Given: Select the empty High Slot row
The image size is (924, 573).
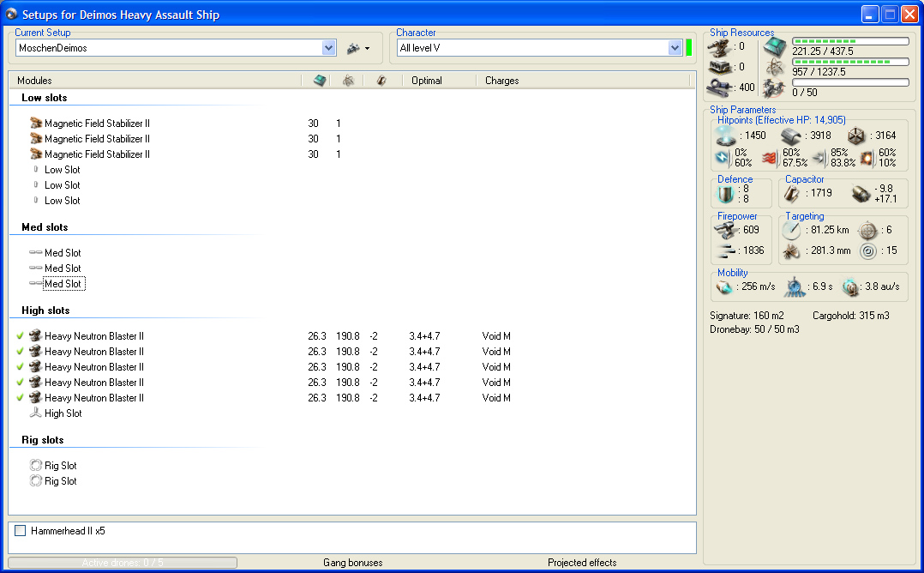Looking at the screenshot, I should click(x=63, y=413).
